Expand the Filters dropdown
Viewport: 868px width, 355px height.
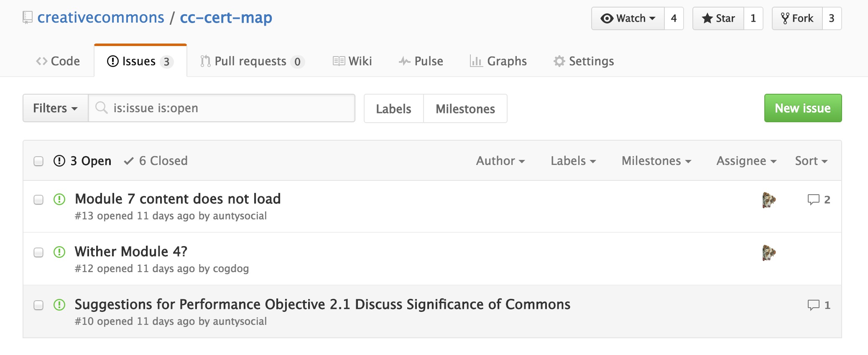(x=55, y=108)
